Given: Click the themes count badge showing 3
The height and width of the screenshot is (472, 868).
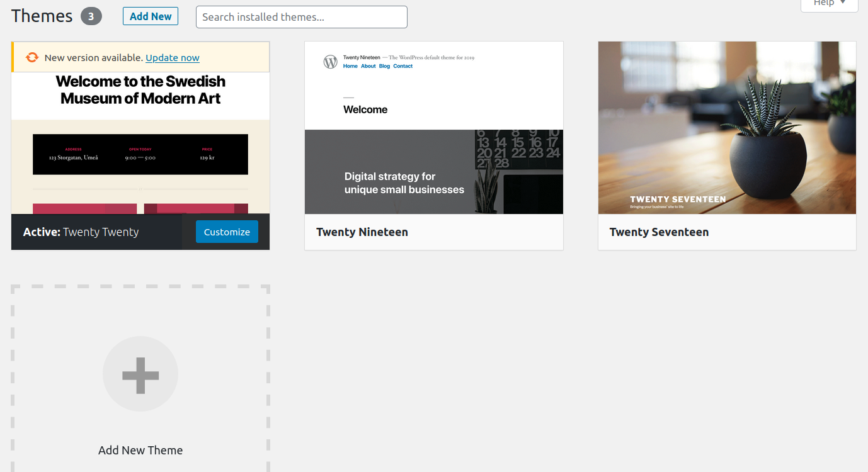Looking at the screenshot, I should [x=91, y=16].
